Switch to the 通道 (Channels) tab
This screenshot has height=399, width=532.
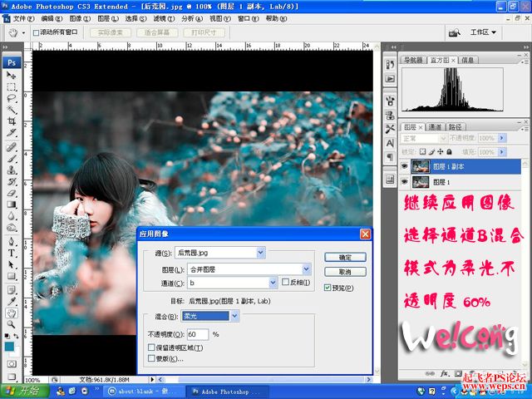[x=435, y=127]
